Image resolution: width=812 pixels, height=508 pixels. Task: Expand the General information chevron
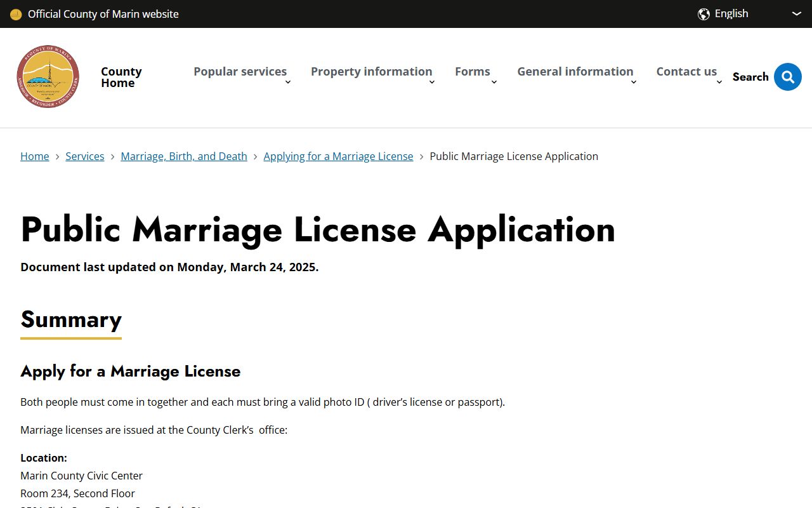[x=634, y=82]
